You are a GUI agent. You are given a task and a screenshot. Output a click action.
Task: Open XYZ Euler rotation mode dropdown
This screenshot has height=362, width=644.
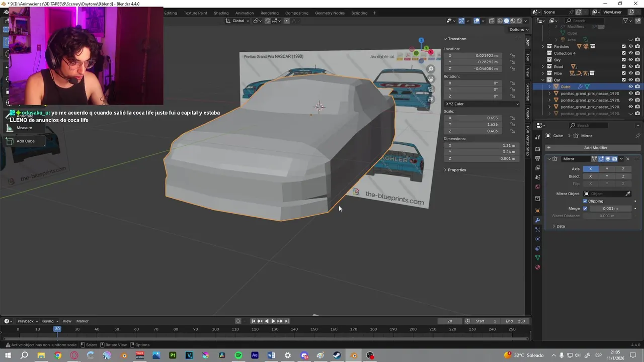pyautogui.click(x=482, y=104)
